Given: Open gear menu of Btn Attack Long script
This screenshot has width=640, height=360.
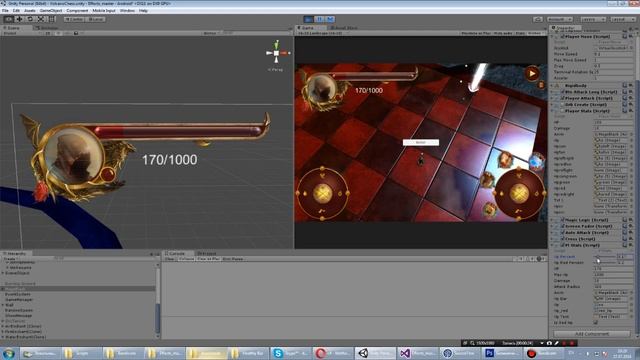Looking at the screenshot, I should pos(631,92).
